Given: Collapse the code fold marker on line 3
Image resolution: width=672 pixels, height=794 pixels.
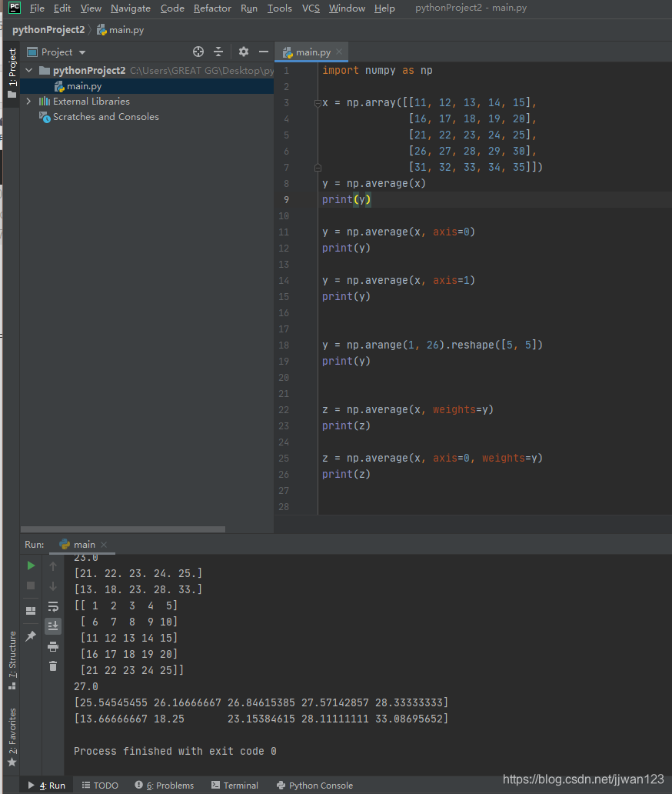Looking at the screenshot, I should click(318, 103).
